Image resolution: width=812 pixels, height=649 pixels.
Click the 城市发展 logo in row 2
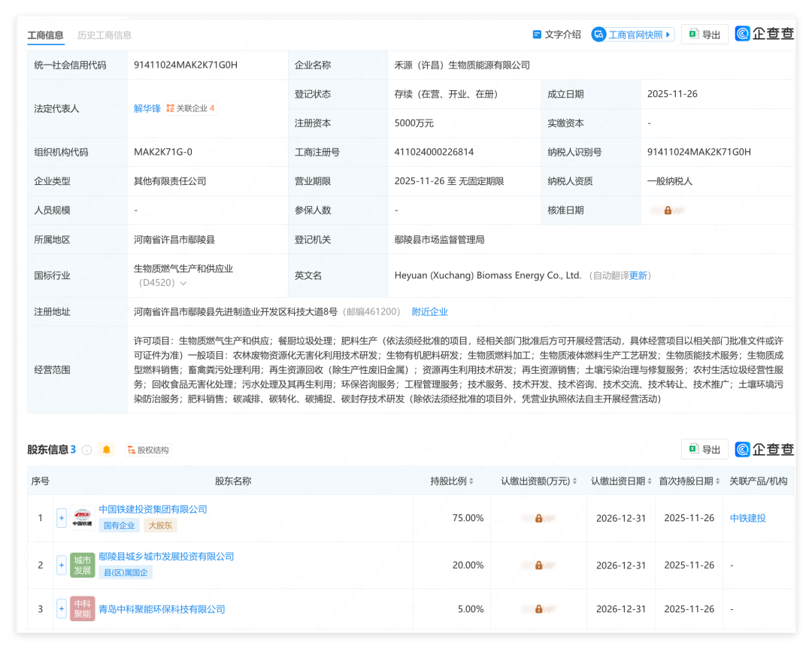click(84, 564)
